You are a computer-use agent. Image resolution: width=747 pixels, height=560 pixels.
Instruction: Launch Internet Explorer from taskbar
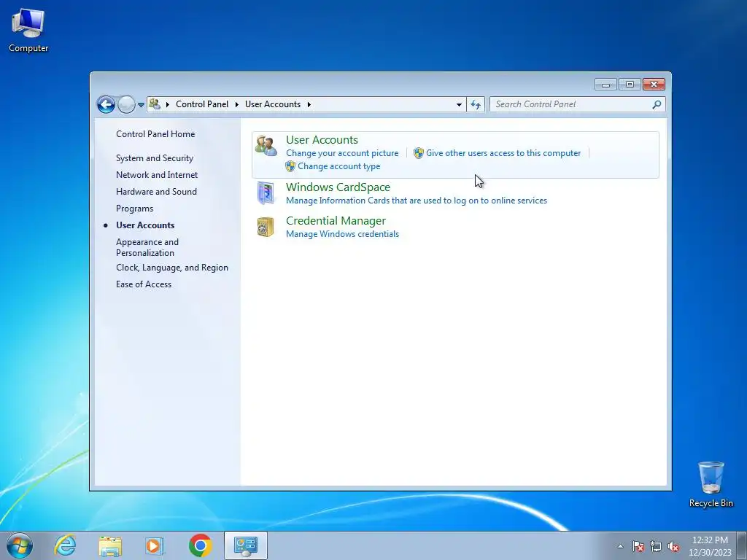coord(65,545)
